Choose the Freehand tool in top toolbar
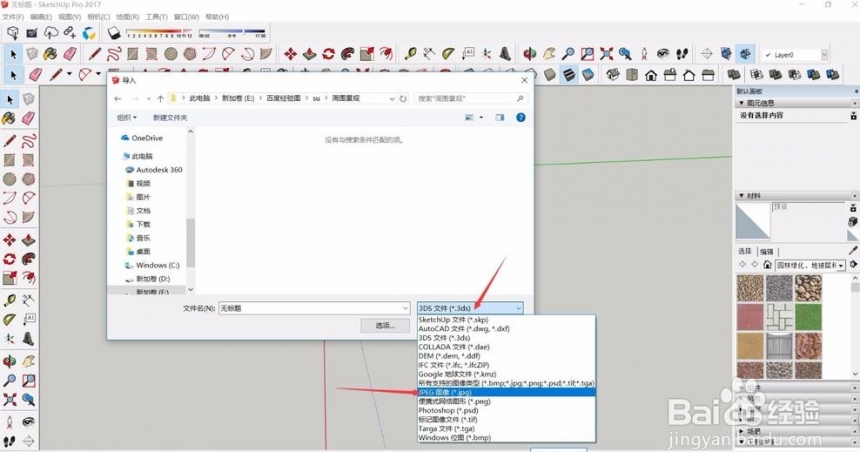The image size is (860, 452). click(114, 54)
